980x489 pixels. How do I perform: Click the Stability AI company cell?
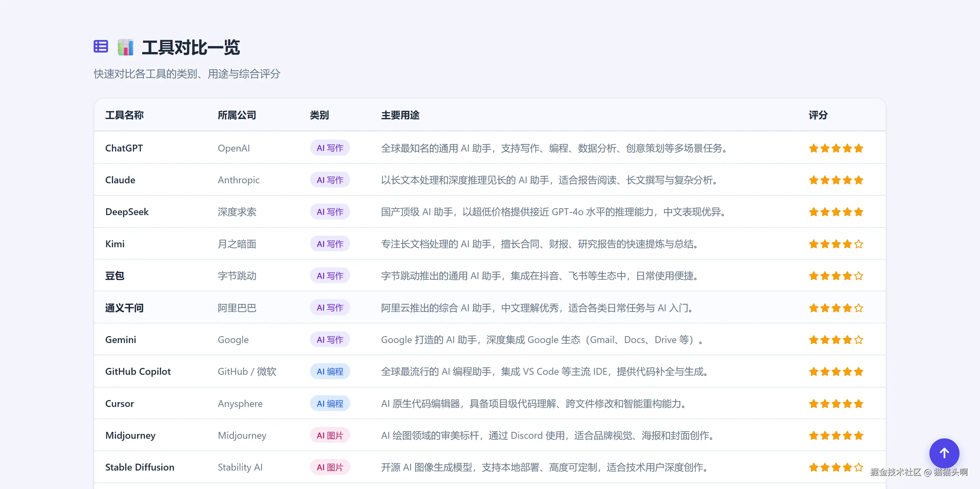pos(240,467)
